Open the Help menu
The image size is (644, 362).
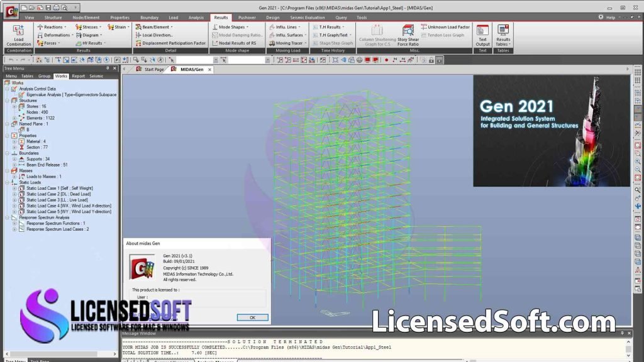click(611, 18)
